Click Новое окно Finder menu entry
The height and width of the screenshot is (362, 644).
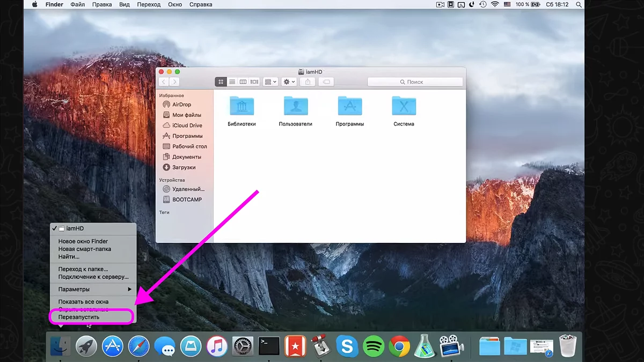(83, 241)
